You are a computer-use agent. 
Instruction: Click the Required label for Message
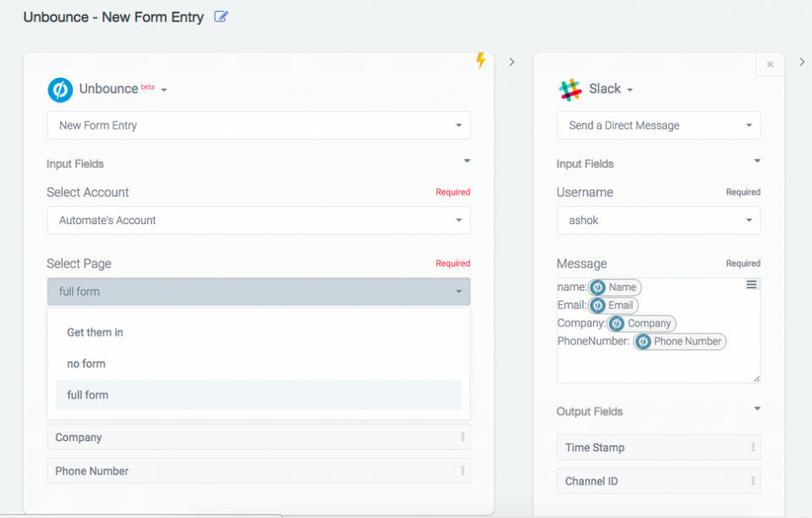(x=743, y=264)
